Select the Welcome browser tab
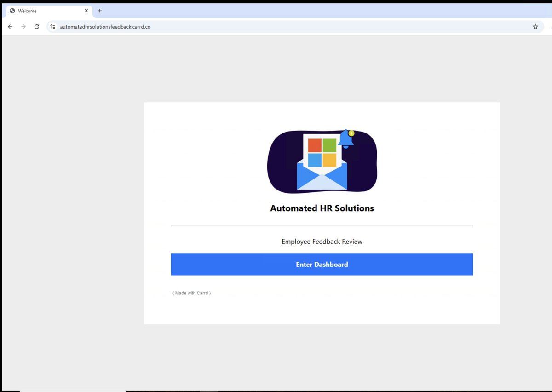This screenshot has height=392, width=552. (x=49, y=11)
